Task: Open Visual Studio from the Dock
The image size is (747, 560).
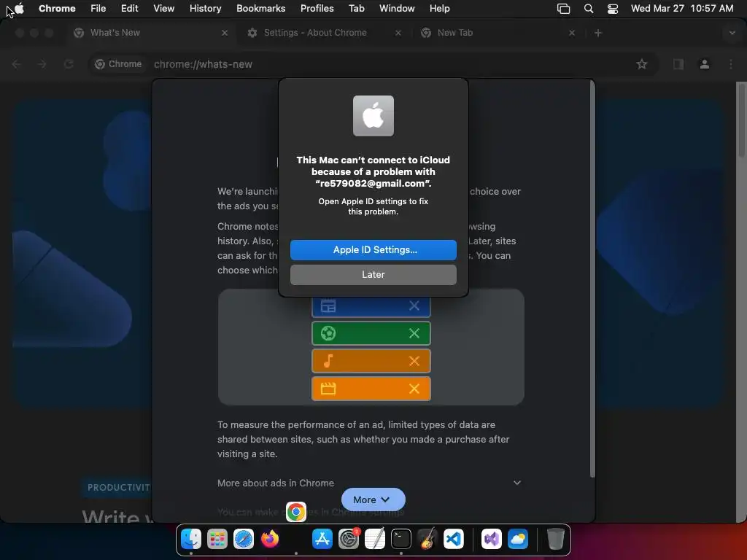Action: tap(491, 539)
